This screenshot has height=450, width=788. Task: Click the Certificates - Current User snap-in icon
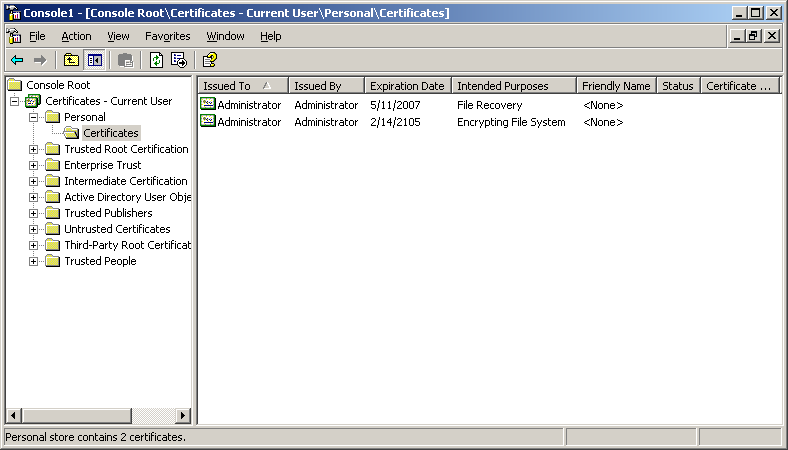tap(33, 101)
